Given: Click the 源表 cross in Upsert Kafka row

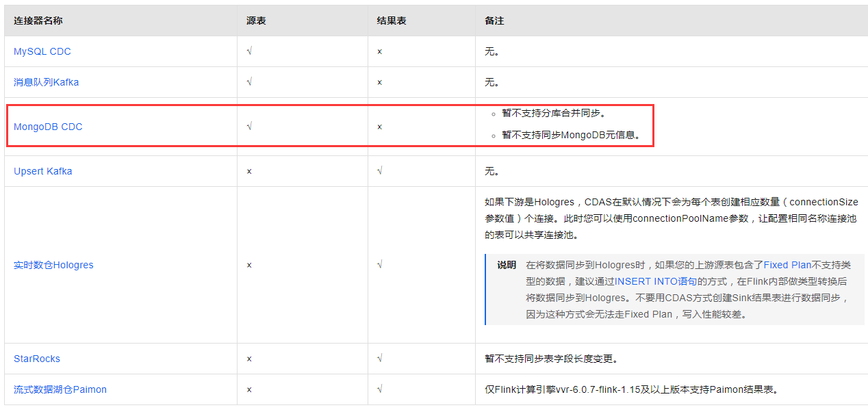Looking at the screenshot, I should (x=249, y=172).
